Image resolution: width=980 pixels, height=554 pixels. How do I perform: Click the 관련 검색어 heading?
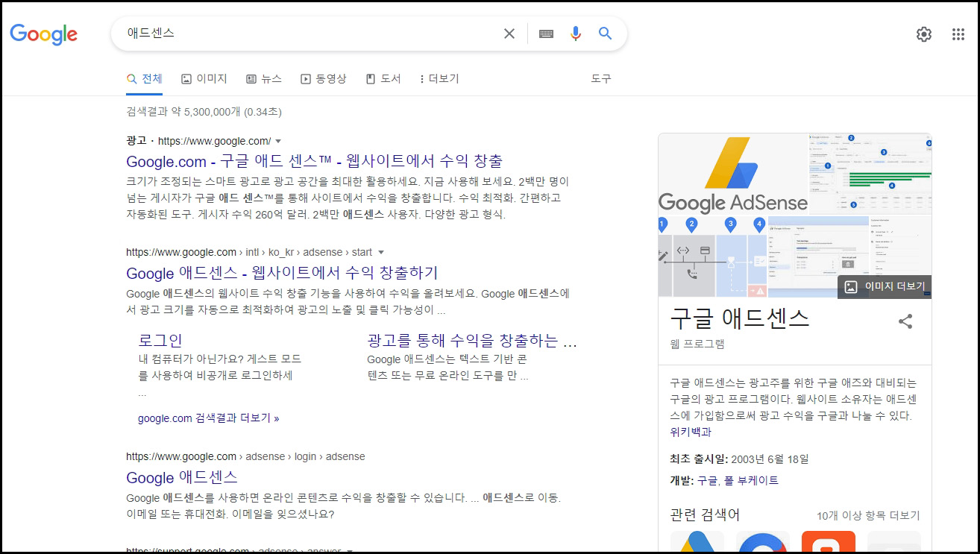click(x=705, y=515)
